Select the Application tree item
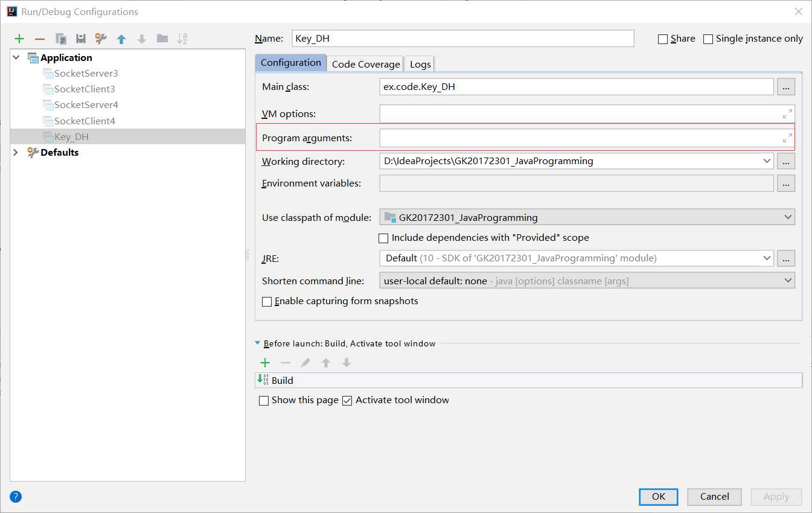 coord(66,58)
